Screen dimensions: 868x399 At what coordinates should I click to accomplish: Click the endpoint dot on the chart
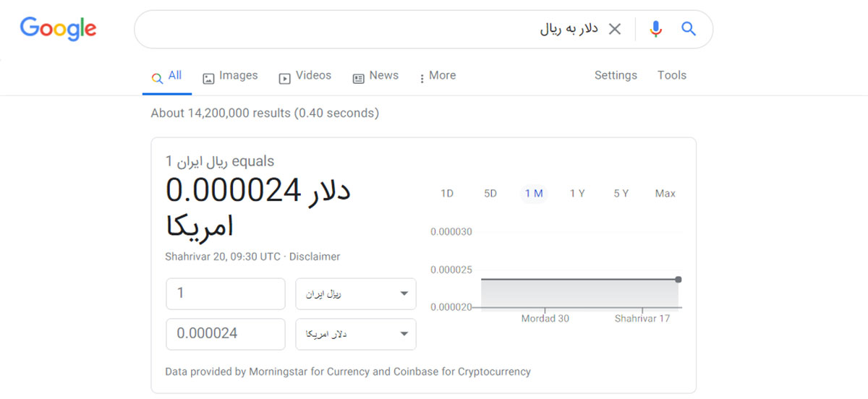pyautogui.click(x=678, y=279)
